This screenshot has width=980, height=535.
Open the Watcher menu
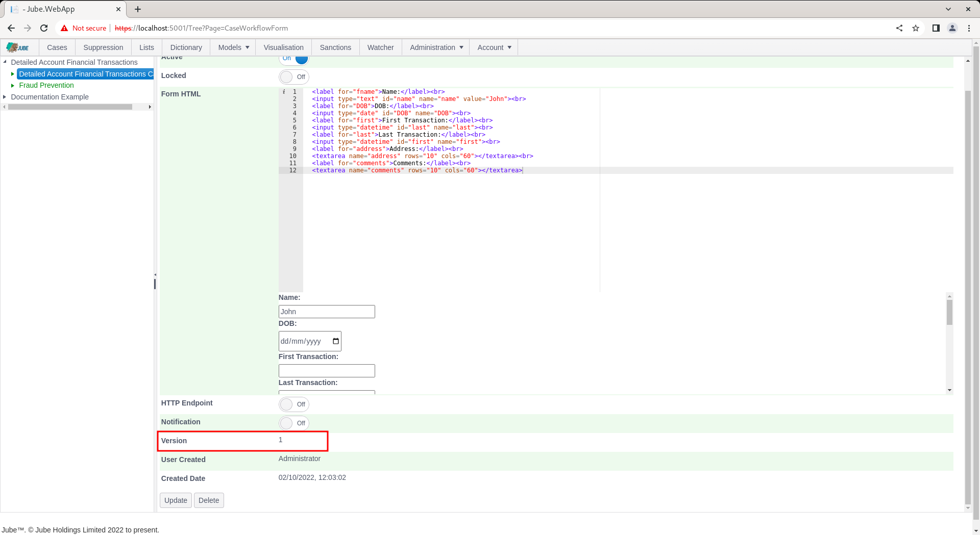380,47
